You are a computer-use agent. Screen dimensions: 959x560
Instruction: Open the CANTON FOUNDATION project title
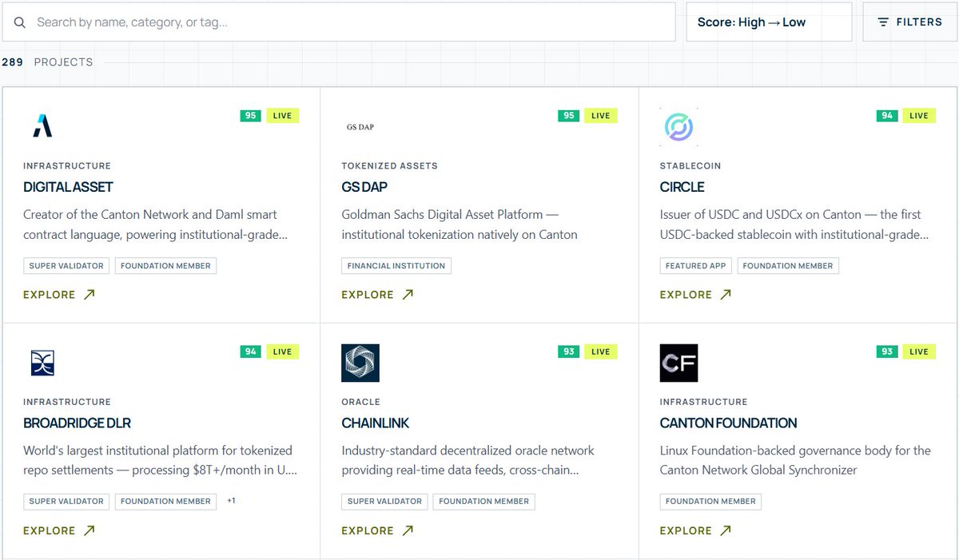pyautogui.click(x=729, y=423)
